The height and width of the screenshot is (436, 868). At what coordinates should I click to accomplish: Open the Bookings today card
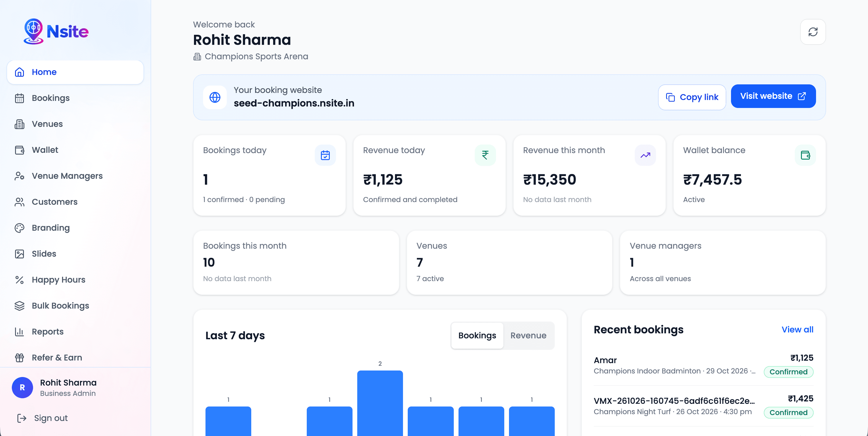click(269, 175)
